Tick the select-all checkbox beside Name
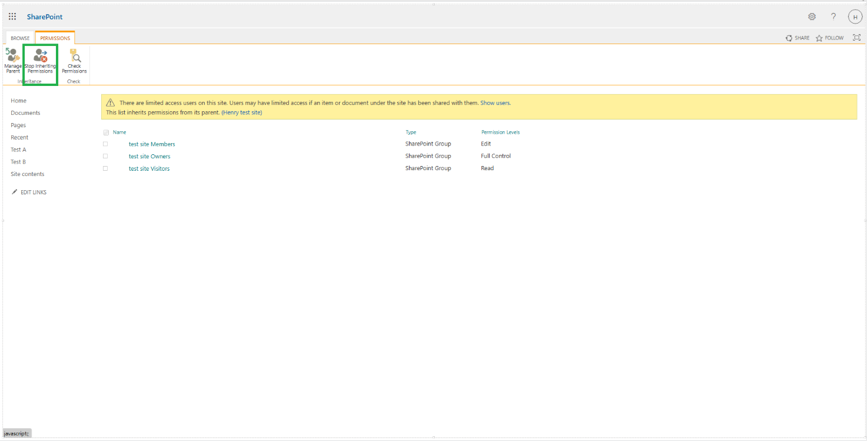868x441 pixels. (106, 132)
